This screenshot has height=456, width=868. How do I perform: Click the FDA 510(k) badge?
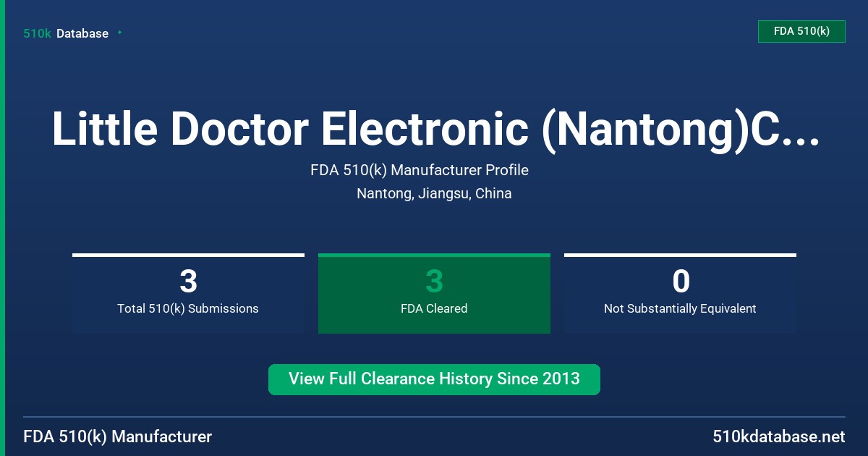click(x=801, y=32)
